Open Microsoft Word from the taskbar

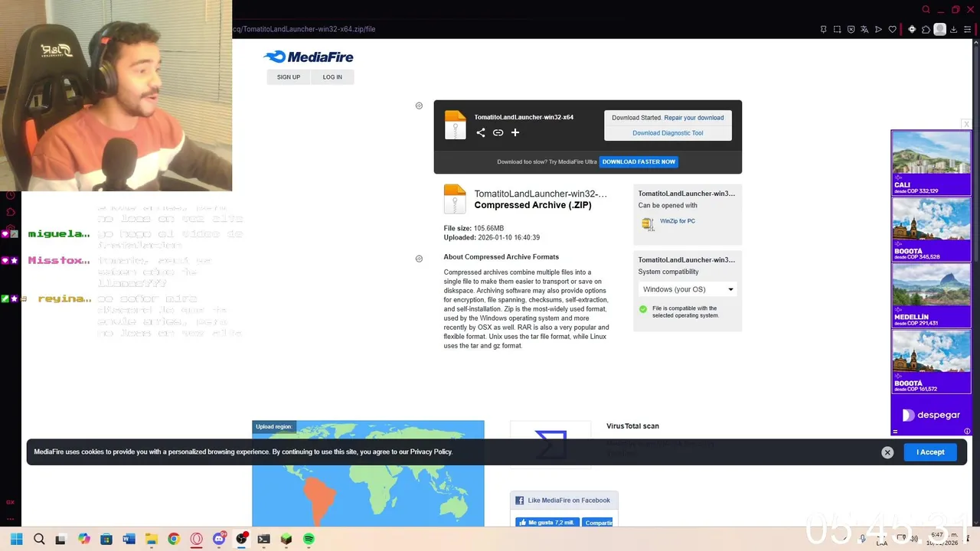pos(129,539)
